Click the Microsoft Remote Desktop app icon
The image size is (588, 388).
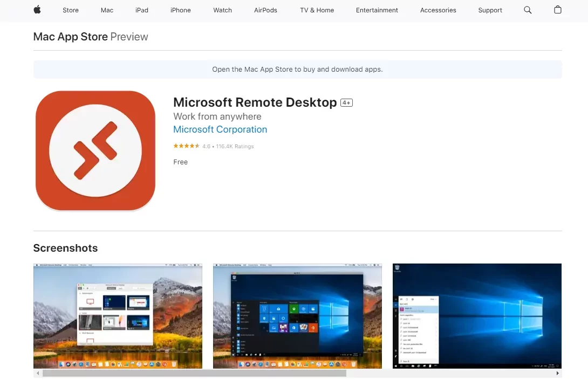(95, 150)
